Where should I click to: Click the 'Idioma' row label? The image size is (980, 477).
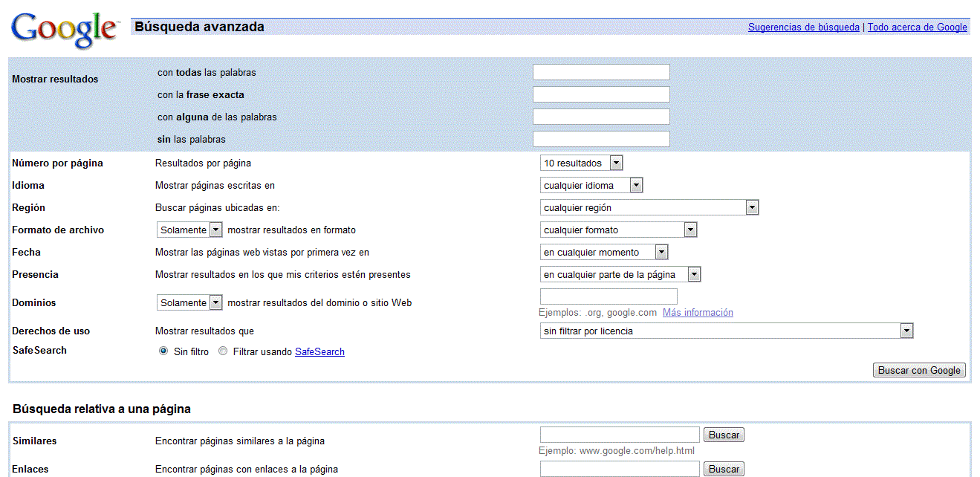pyautogui.click(x=28, y=186)
